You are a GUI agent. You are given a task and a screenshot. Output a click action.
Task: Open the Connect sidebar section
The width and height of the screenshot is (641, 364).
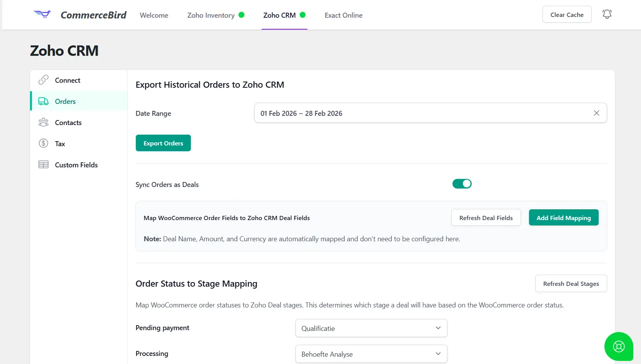(x=79, y=80)
